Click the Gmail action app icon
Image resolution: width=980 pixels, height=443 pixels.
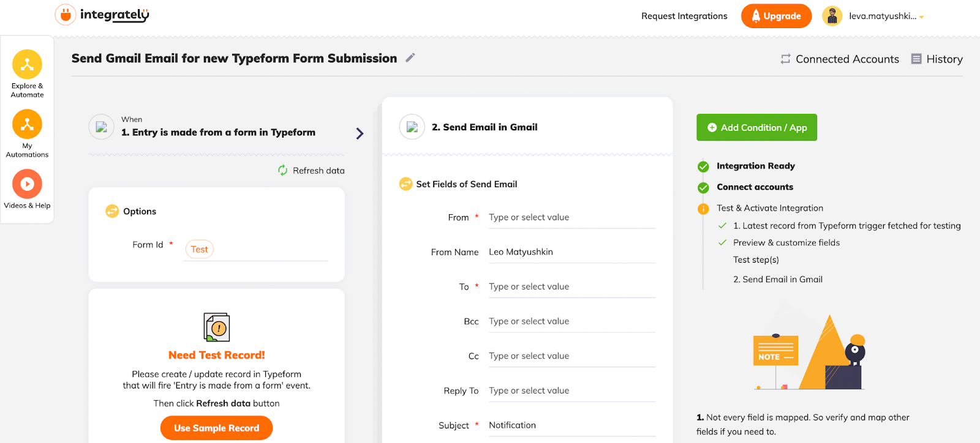click(x=412, y=127)
